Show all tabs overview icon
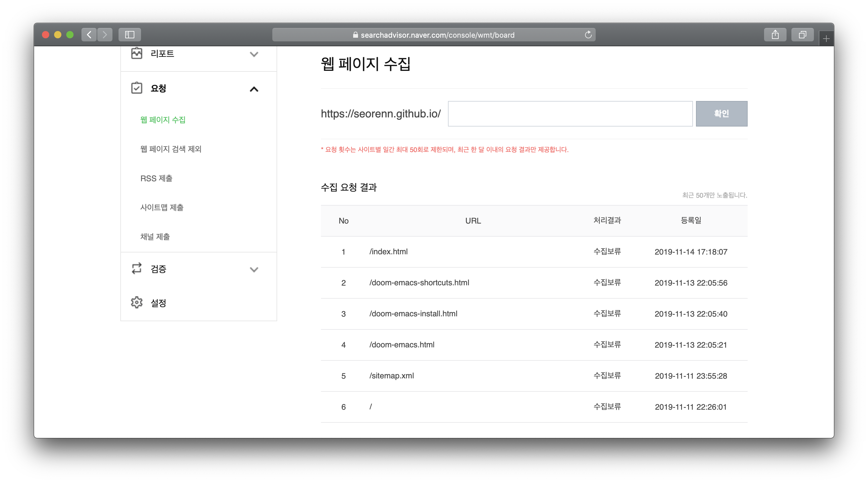Screen dimensions: 868x483 [802, 35]
